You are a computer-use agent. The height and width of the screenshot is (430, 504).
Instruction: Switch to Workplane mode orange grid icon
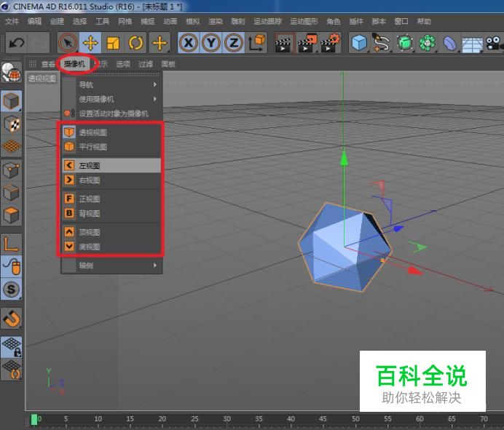point(11,146)
